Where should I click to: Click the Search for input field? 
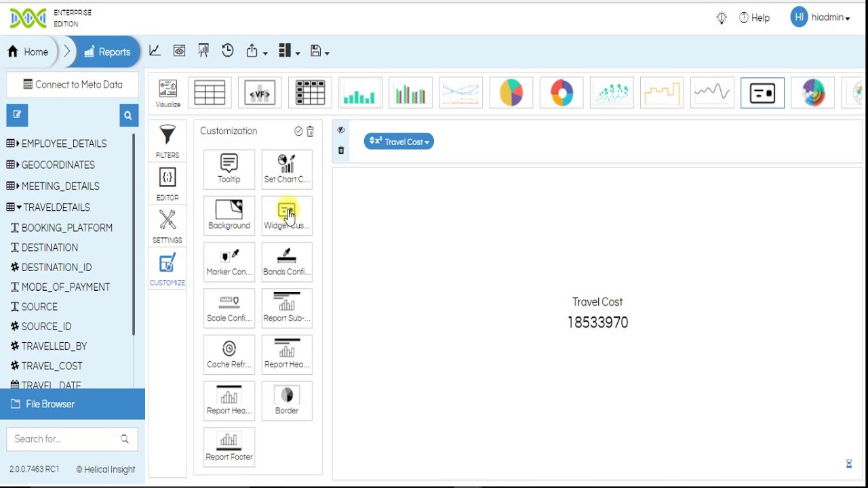click(72, 439)
